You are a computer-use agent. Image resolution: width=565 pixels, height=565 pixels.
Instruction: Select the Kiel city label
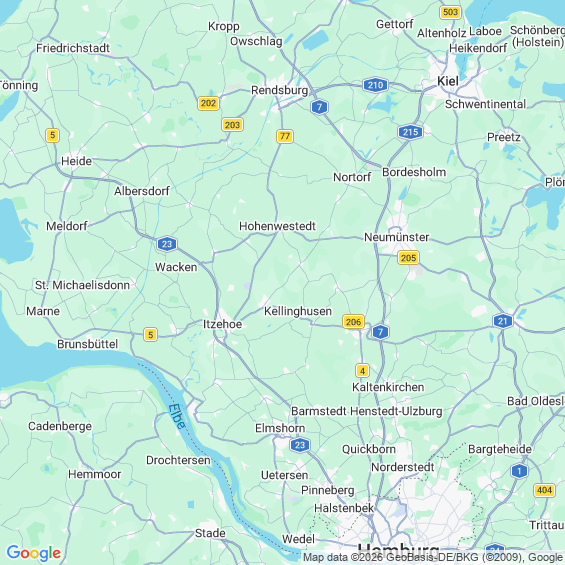coord(448,81)
